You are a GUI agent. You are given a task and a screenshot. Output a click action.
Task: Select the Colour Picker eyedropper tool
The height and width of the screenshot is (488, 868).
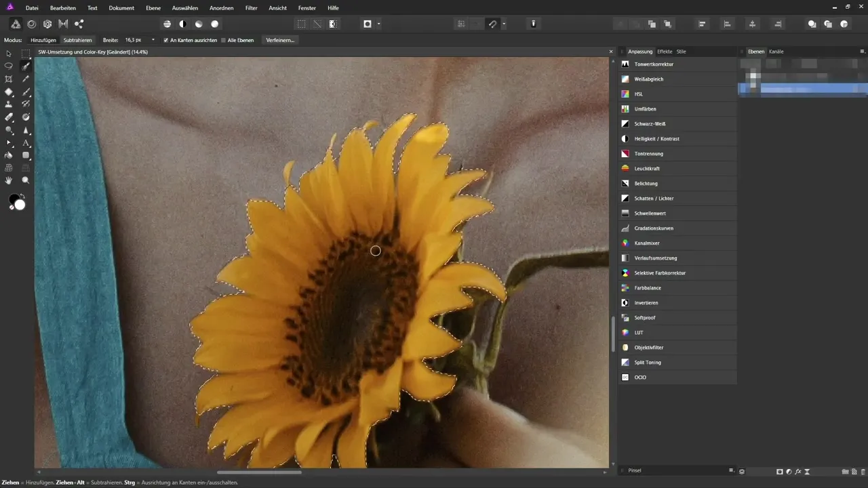click(x=26, y=79)
